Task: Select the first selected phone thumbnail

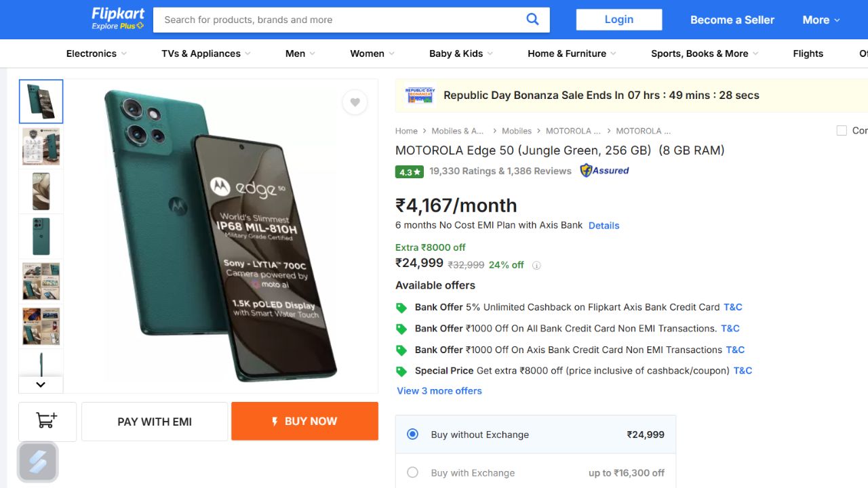Action: tap(41, 101)
